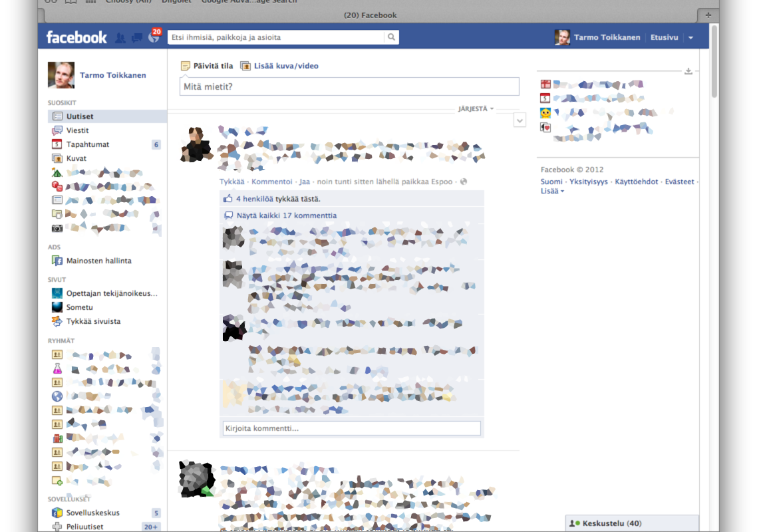757x532 pixels.
Task: Click the globe group icon under Ryhmät
Action: (x=57, y=396)
